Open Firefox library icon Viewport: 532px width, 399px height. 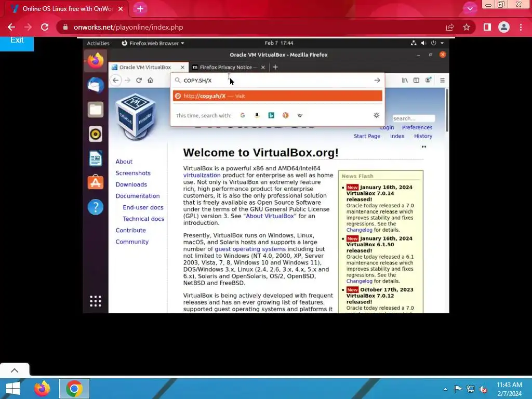[x=405, y=81]
